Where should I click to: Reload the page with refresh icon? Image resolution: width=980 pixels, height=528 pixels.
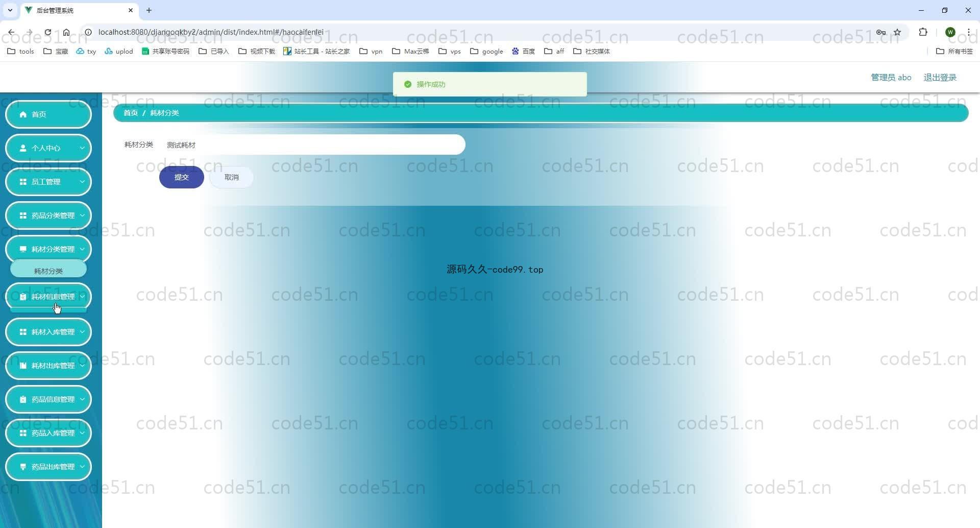47,32
